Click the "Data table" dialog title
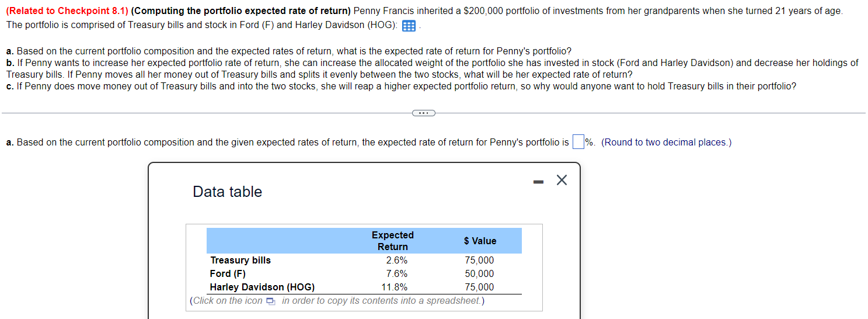Image resolution: width=868 pixels, height=319 pixels. 227,192
